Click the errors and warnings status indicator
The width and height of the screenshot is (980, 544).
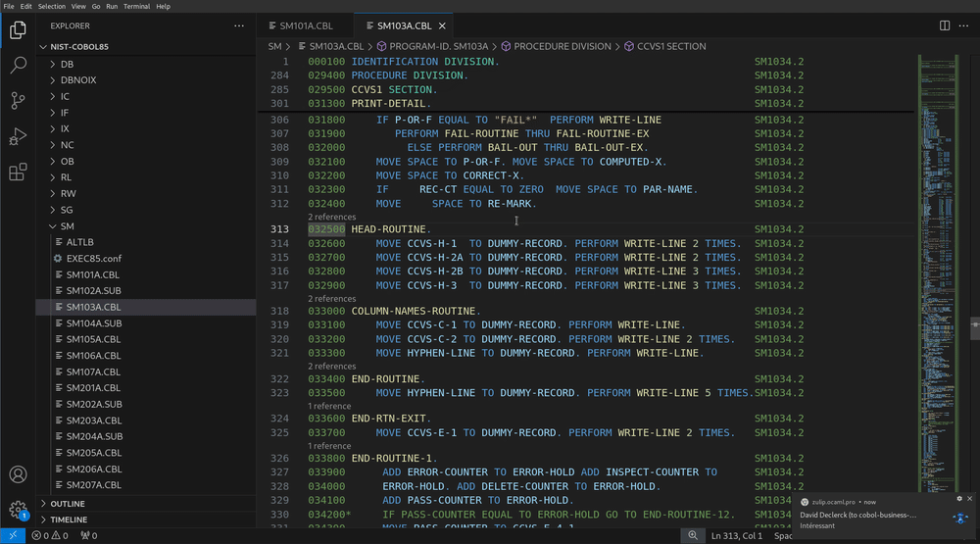pos(50,536)
